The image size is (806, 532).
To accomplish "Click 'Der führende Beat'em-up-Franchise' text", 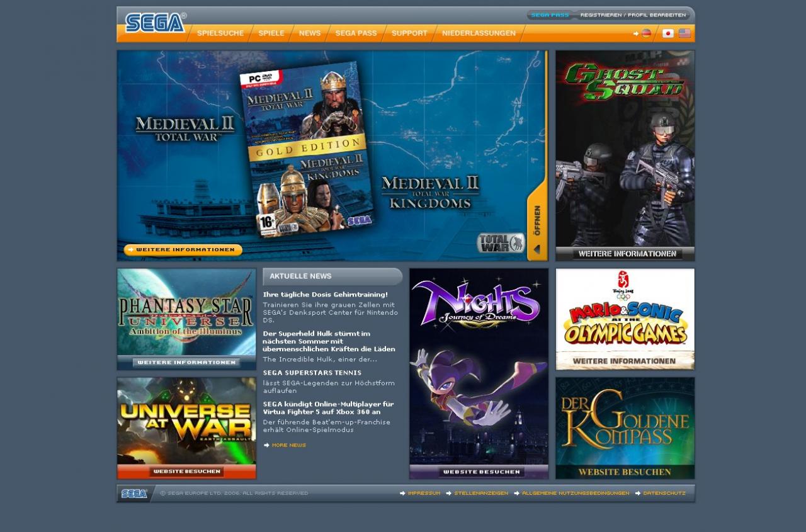I will click(x=327, y=426).
